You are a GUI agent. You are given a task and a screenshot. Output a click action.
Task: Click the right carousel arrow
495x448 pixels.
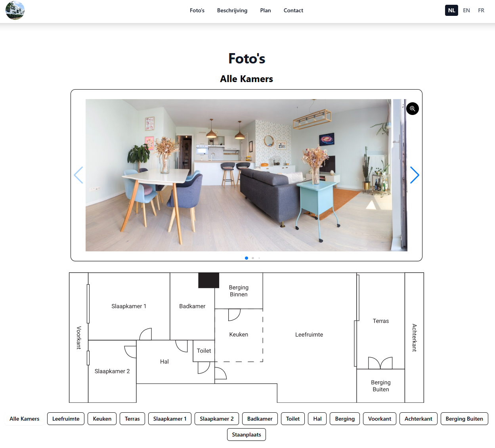pyautogui.click(x=415, y=175)
